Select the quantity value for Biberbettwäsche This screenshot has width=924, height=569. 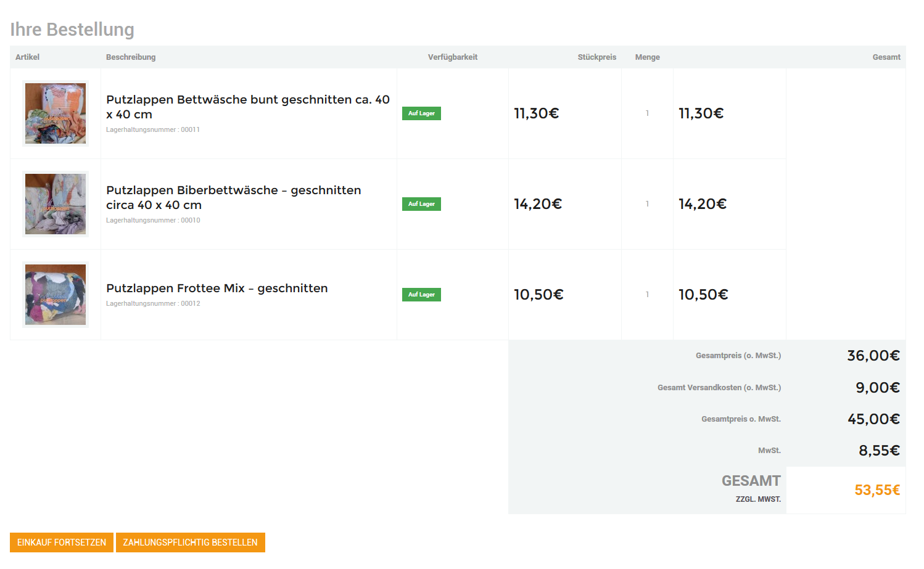(x=647, y=204)
